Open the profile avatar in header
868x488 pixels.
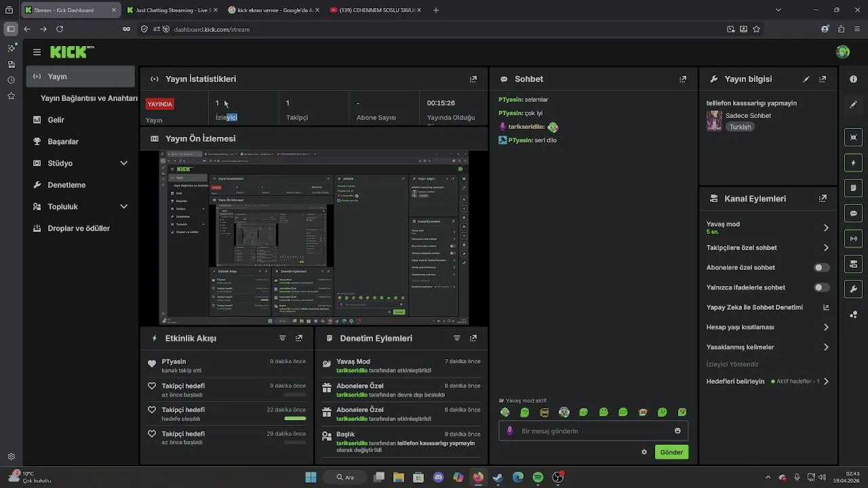(x=843, y=52)
